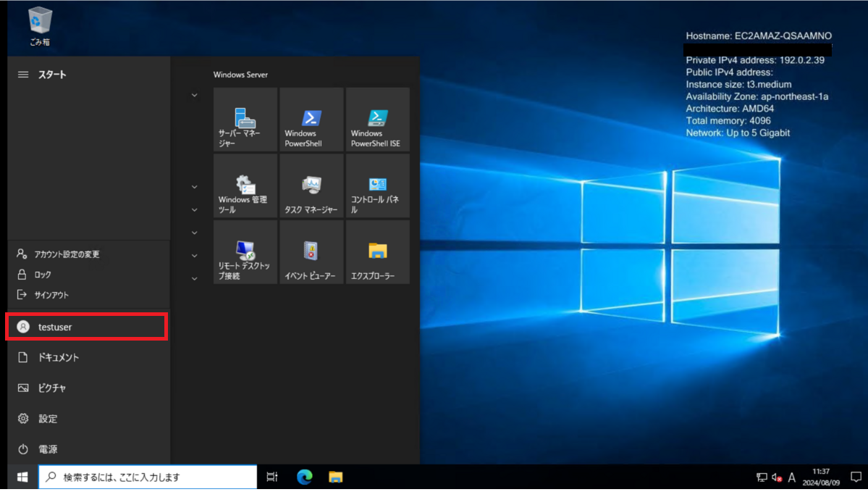868x492 pixels.
Task: Open the Recycle Bin desktop icon
Action: (39, 26)
